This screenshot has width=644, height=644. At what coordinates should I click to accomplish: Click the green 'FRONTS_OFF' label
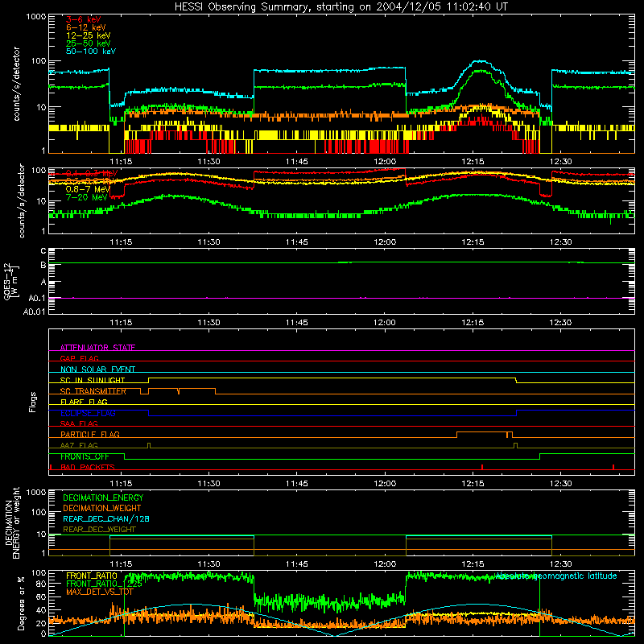85,456
